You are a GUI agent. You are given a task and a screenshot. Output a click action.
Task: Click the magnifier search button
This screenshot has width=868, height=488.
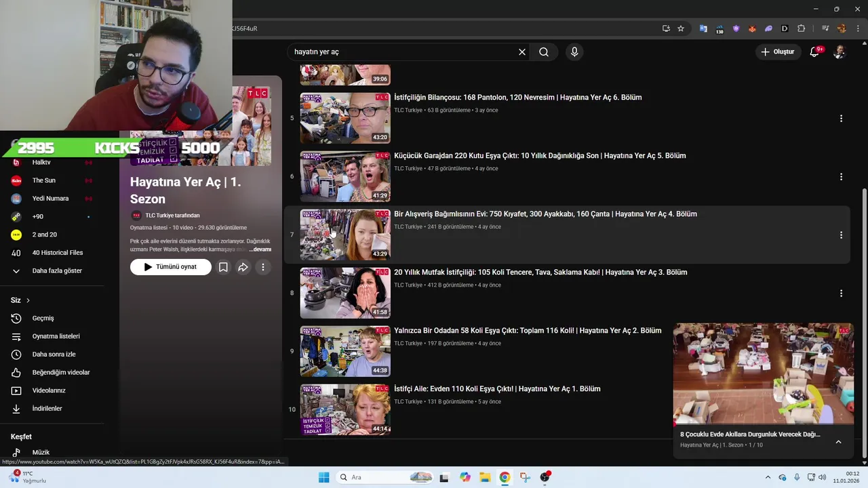click(544, 52)
